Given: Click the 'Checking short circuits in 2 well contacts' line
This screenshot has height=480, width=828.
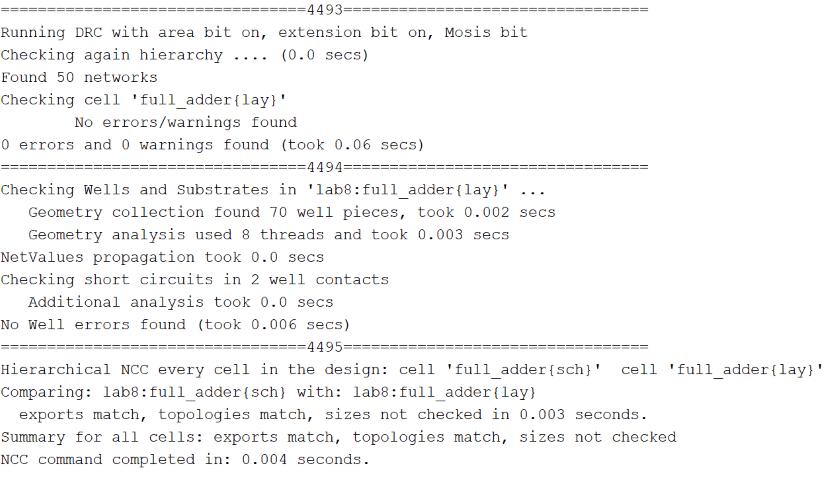Looking at the screenshot, I should [194, 280].
